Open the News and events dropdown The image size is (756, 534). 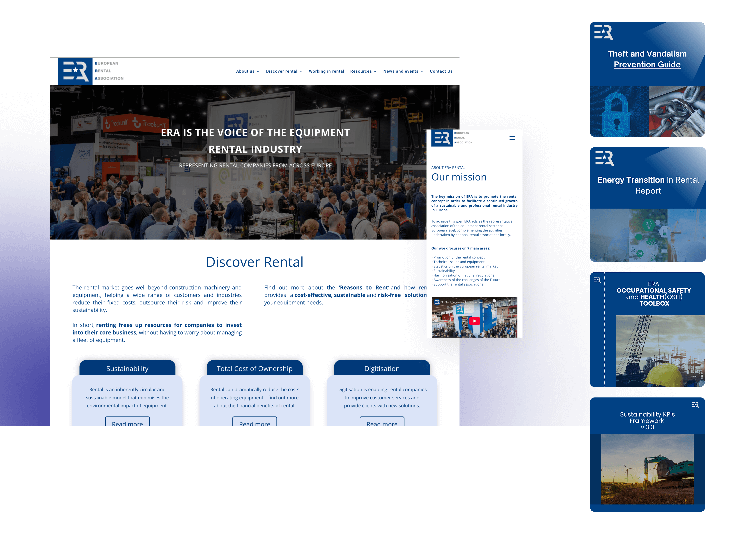point(403,71)
